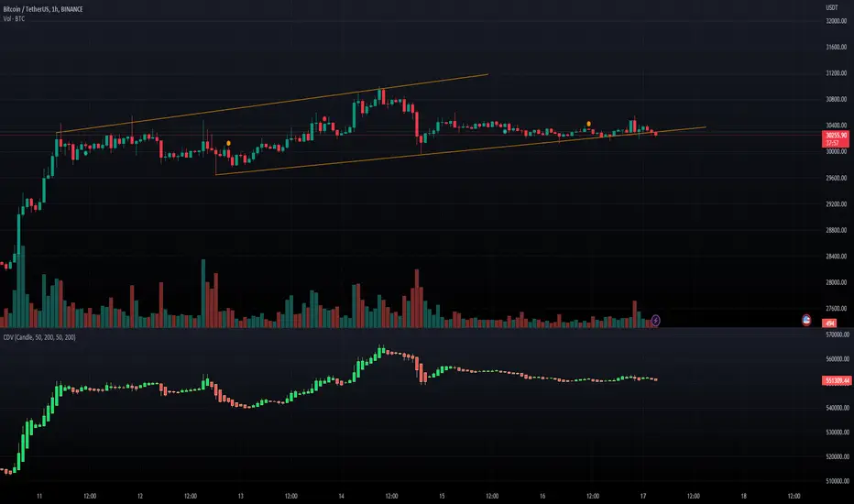Select the lower orange channel trendline
Screen dimensions: 854x504
(x=460, y=151)
